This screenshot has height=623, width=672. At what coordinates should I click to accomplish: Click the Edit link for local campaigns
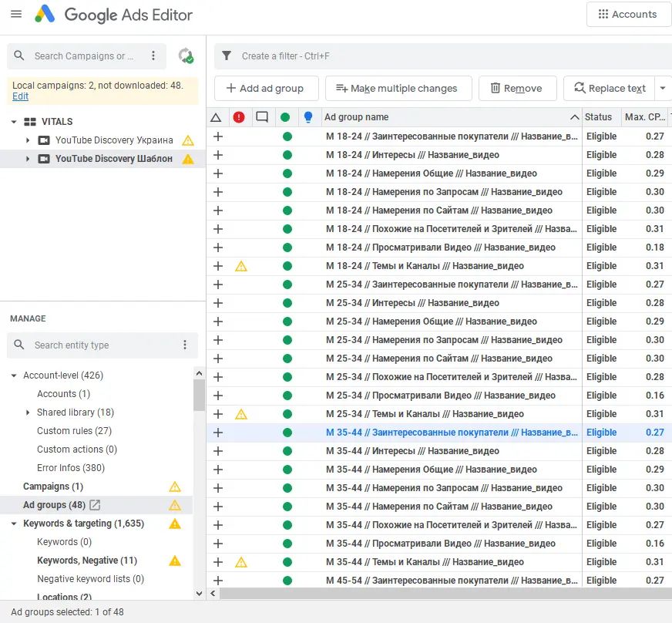(20, 96)
